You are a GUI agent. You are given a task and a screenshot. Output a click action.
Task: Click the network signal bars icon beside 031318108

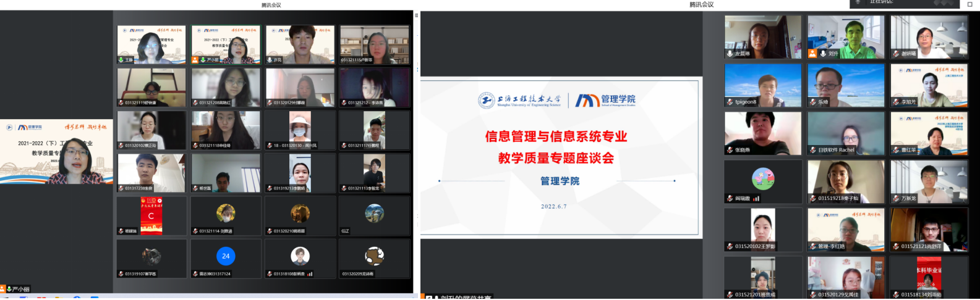pos(310,274)
